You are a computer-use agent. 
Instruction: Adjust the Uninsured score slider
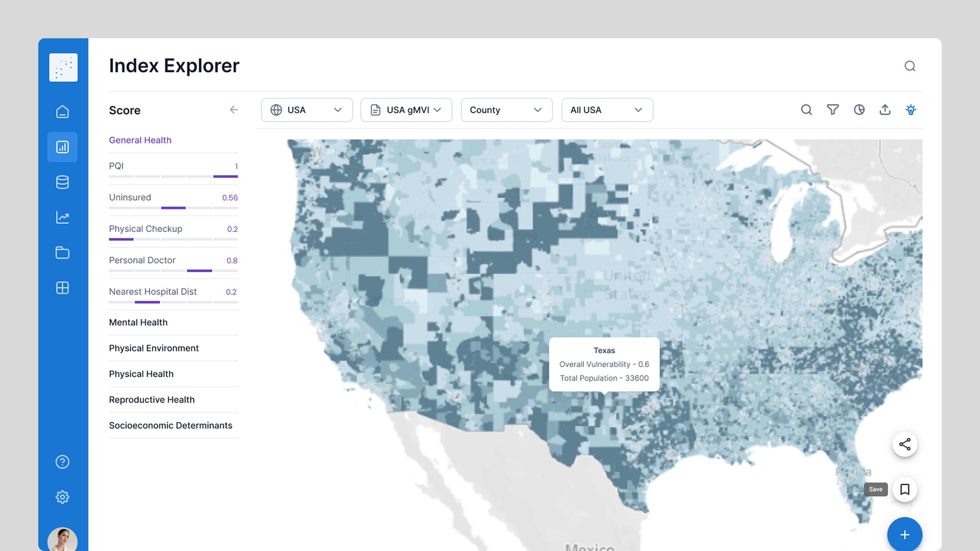[173, 208]
